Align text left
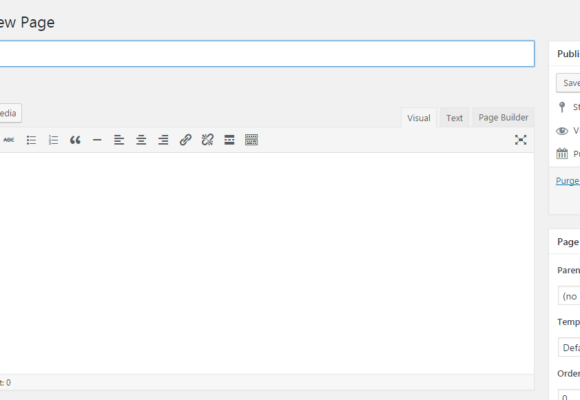The image size is (580, 400). [x=119, y=140]
